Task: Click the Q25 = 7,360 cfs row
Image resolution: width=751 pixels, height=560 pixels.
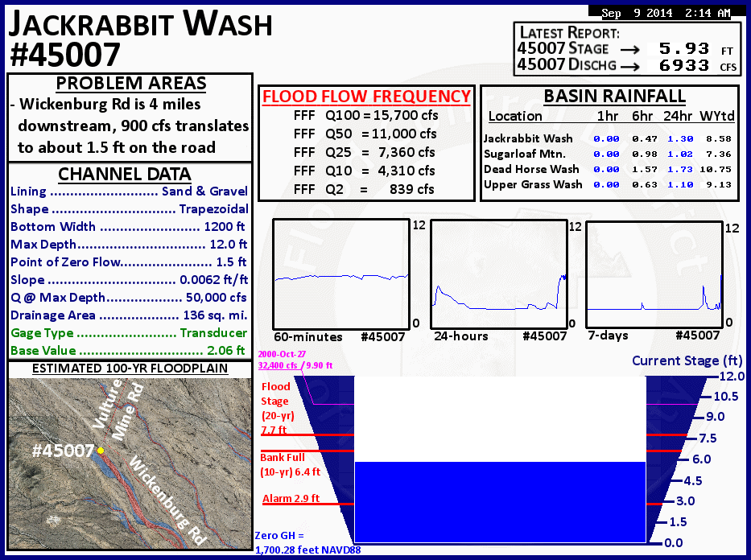Action: [365, 152]
